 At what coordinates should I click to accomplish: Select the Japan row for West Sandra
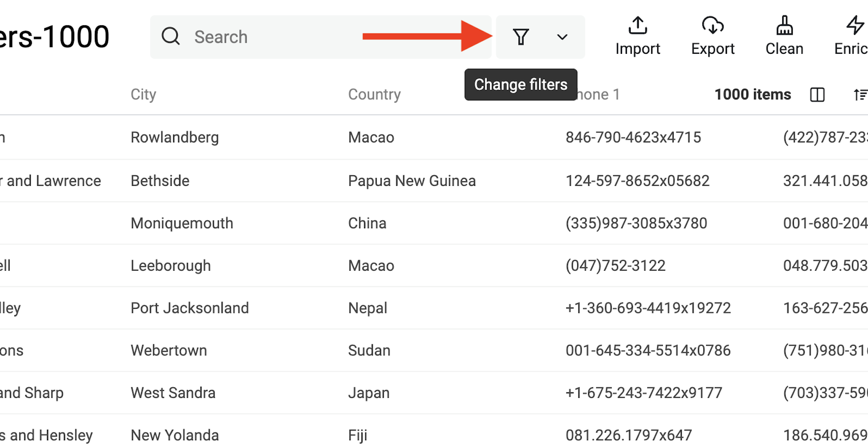coord(368,392)
